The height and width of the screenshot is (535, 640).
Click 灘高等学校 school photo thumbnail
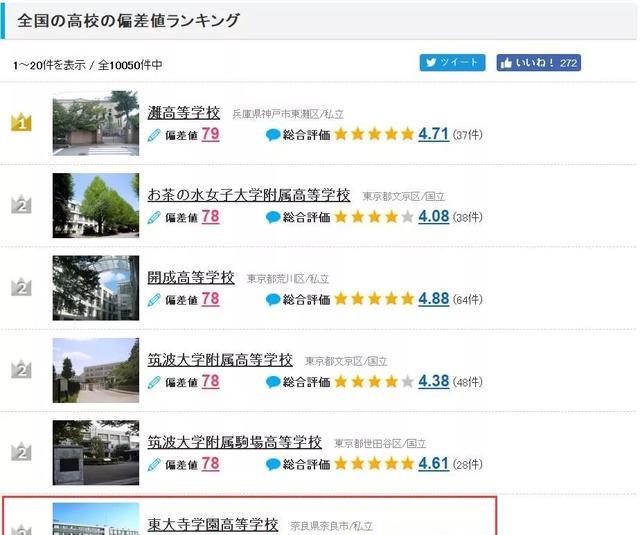point(96,123)
